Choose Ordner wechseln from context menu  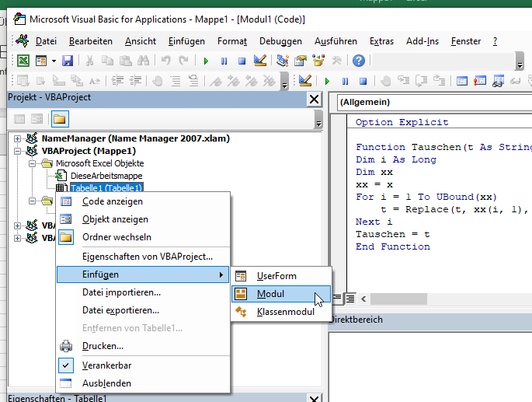coord(143,237)
